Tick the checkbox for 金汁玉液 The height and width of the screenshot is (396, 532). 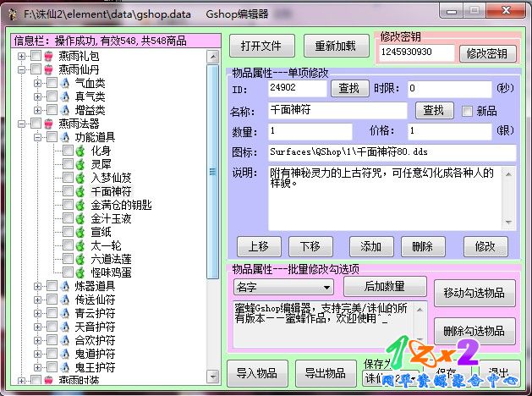pos(68,218)
